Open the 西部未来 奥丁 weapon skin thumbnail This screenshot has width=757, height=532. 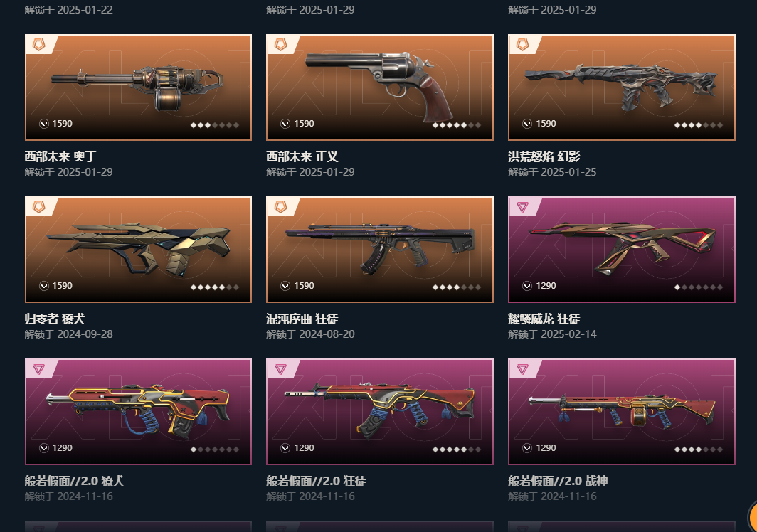pyautogui.click(x=138, y=87)
